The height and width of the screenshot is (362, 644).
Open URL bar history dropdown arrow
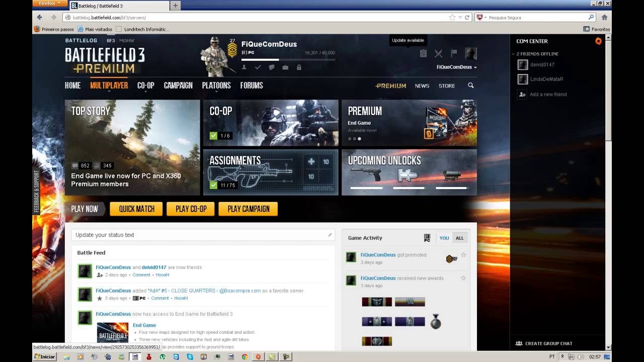[460, 17]
